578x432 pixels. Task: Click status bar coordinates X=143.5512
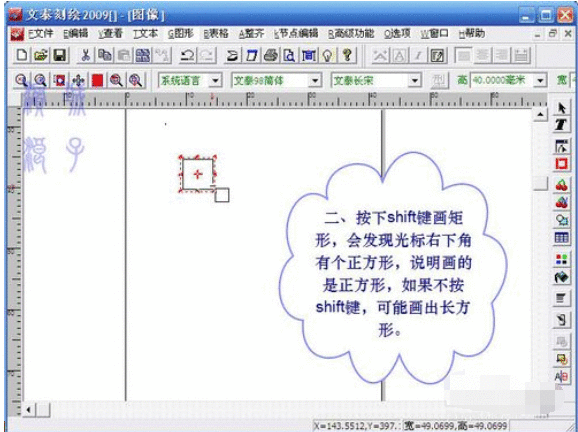click(357, 426)
